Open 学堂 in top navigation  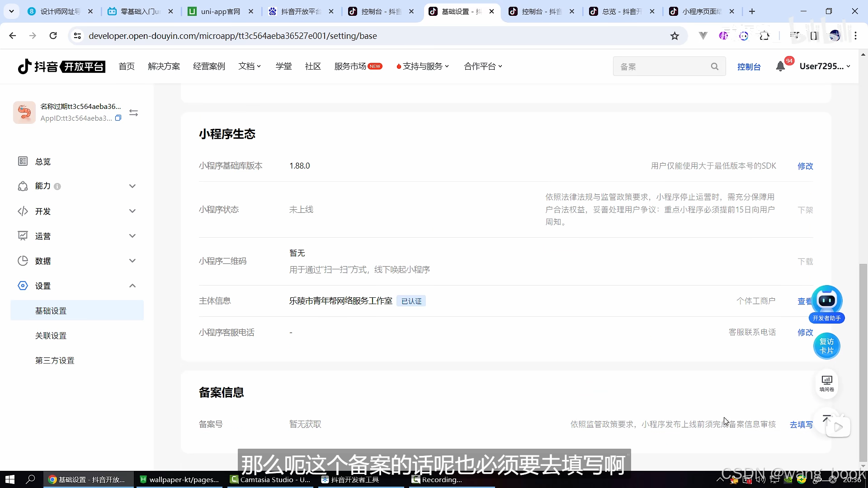283,66
